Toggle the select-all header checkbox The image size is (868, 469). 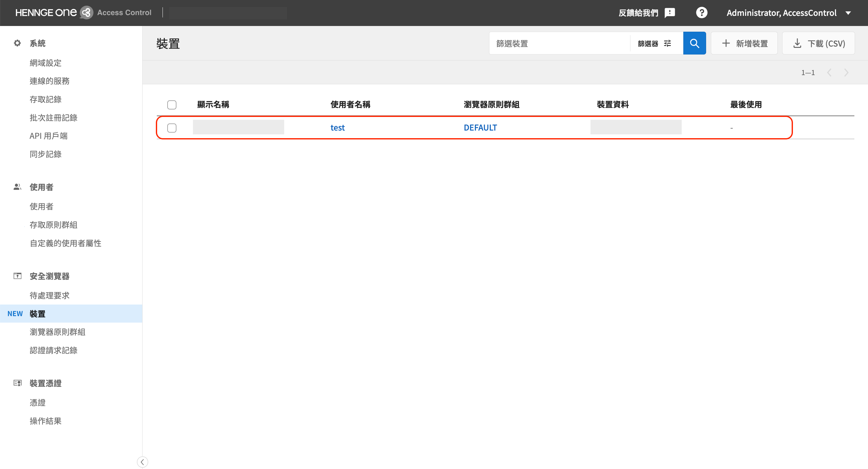pyautogui.click(x=172, y=105)
